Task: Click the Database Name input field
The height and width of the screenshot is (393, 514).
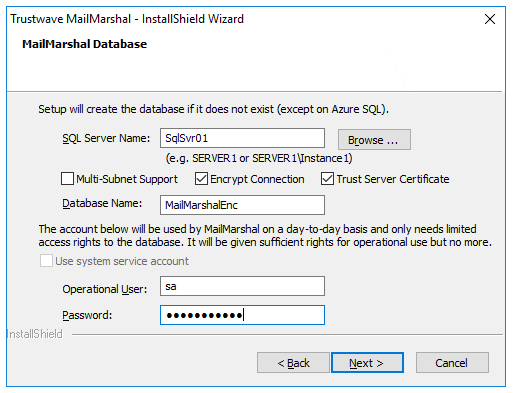Action: point(242,205)
